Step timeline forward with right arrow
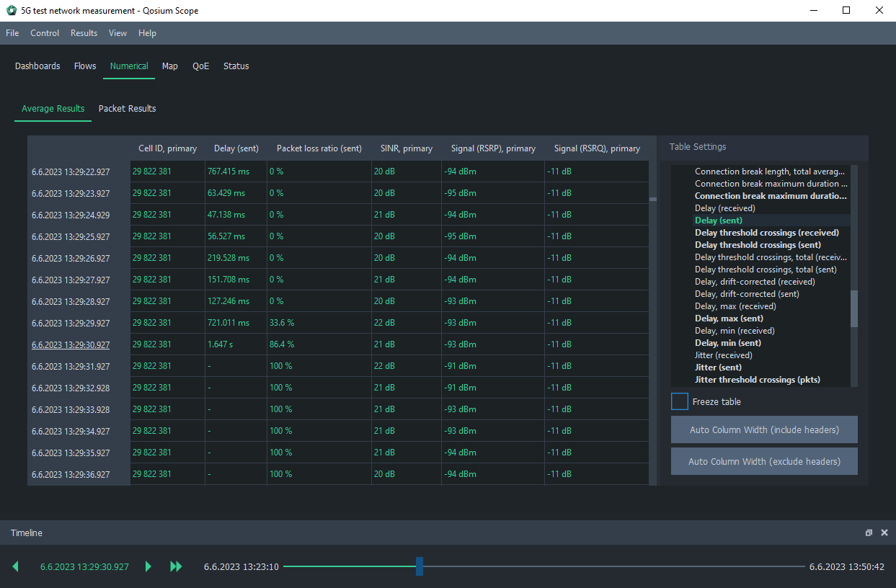Image resolution: width=896 pixels, height=588 pixels. (148, 567)
